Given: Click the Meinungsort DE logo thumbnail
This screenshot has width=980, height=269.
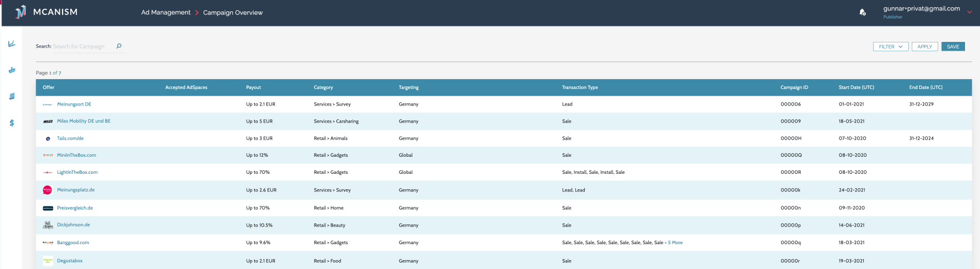Looking at the screenshot, I should coord(48,104).
